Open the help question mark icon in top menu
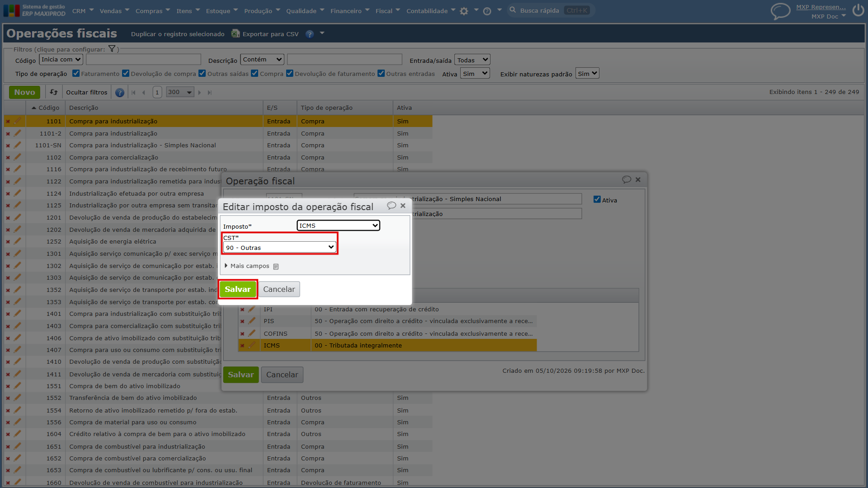The height and width of the screenshot is (488, 868). tap(487, 11)
